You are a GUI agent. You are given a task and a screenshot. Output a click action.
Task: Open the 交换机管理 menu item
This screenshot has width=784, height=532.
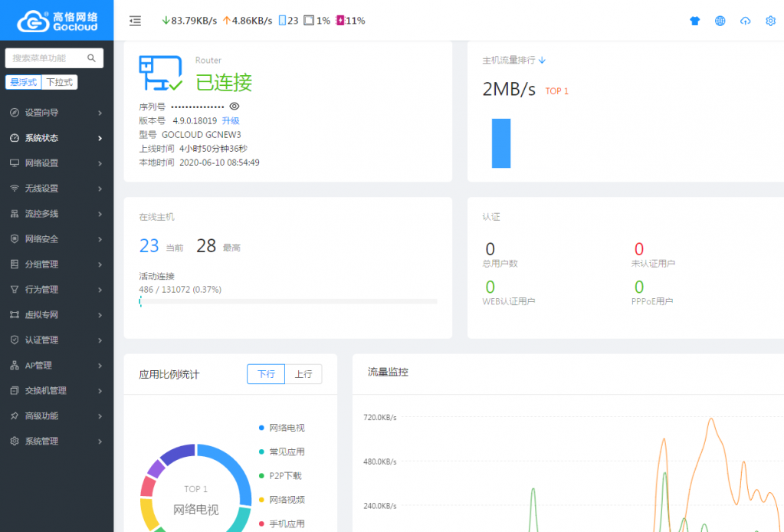point(57,390)
